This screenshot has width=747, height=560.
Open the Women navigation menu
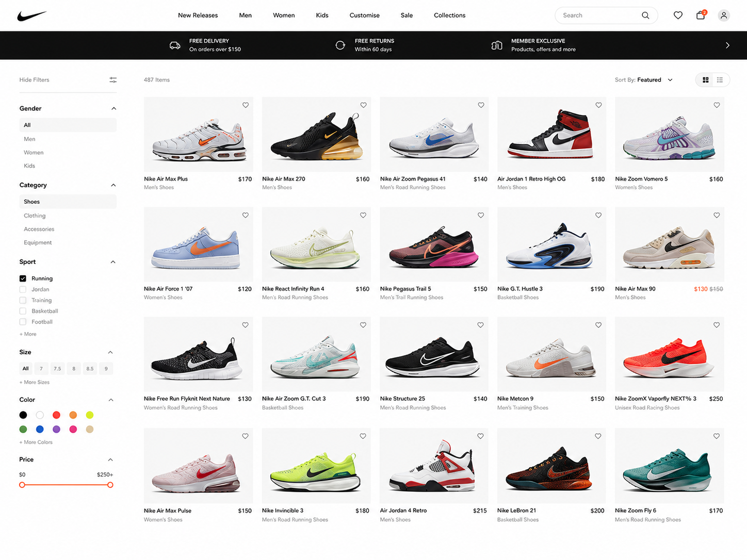(x=284, y=15)
